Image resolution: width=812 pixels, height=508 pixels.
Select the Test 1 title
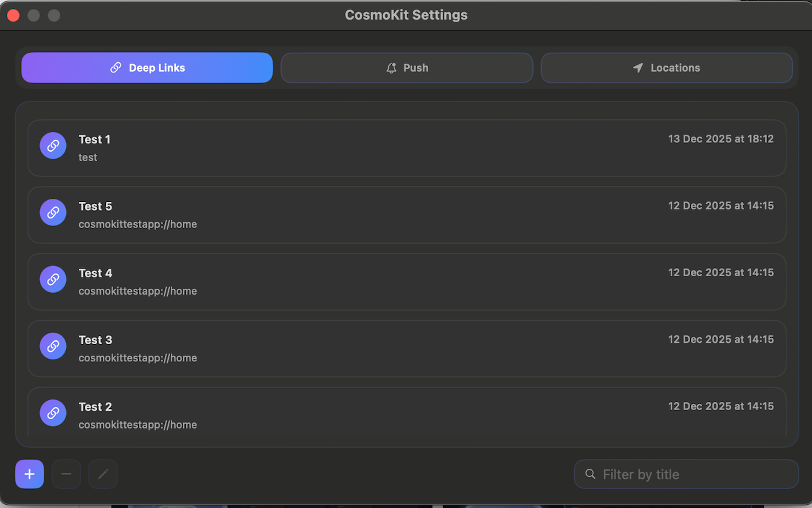click(95, 139)
